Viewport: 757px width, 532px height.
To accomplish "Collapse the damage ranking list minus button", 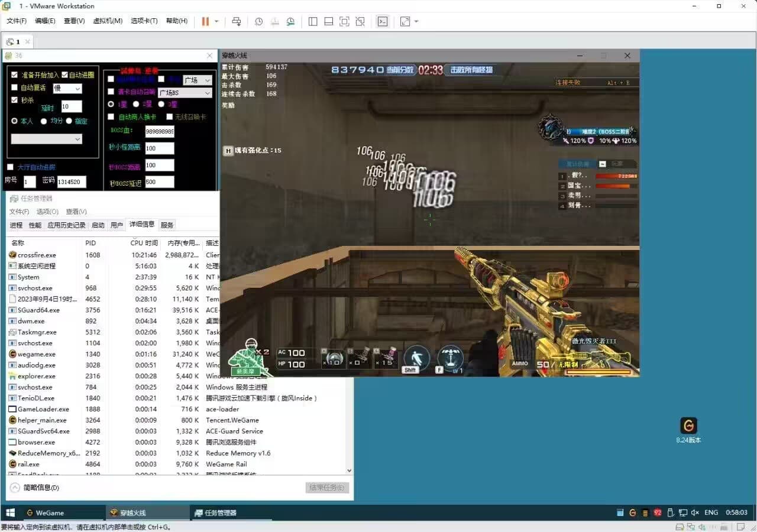I will (603, 164).
